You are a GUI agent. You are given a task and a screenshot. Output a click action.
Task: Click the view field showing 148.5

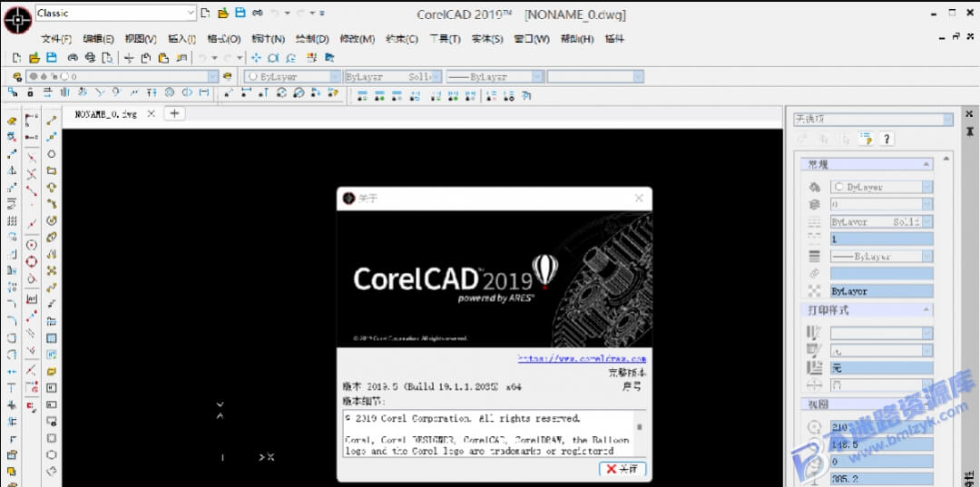pos(881,444)
